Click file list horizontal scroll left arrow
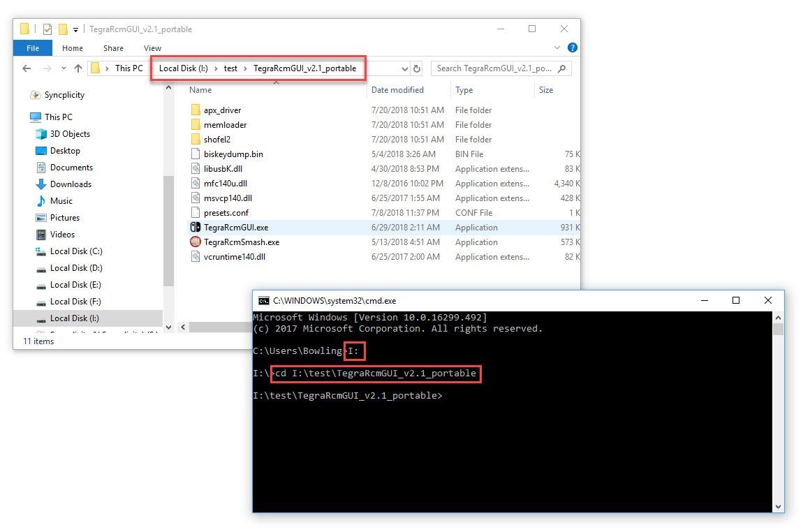 click(183, 327)
